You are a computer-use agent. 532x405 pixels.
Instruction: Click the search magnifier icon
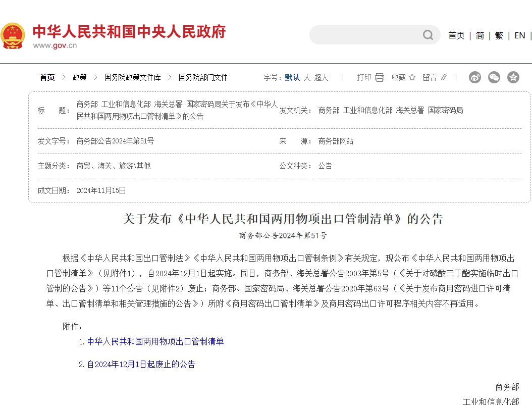click(x=428, y=35)
